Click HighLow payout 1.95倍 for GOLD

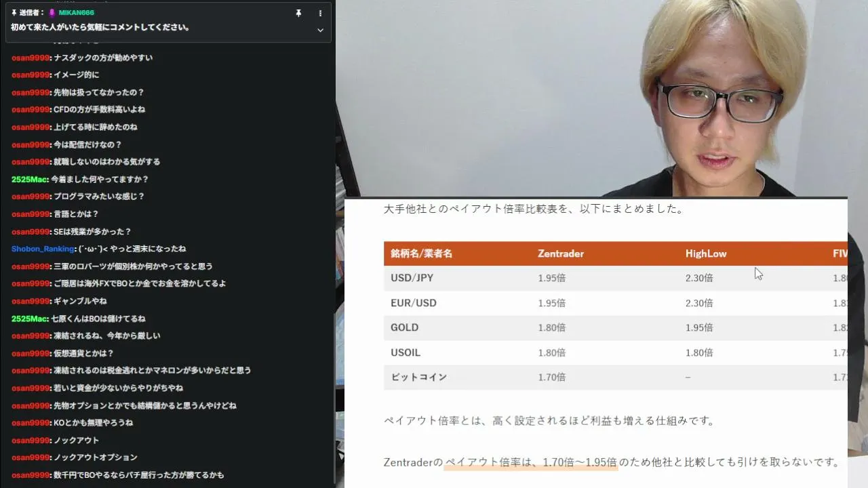pos(699,327)
